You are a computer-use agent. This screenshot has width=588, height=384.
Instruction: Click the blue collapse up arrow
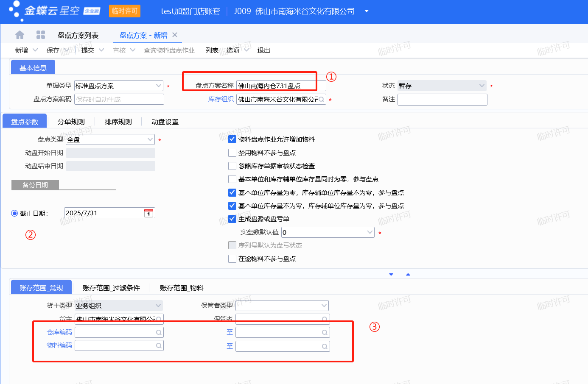(x=408, y=275)
